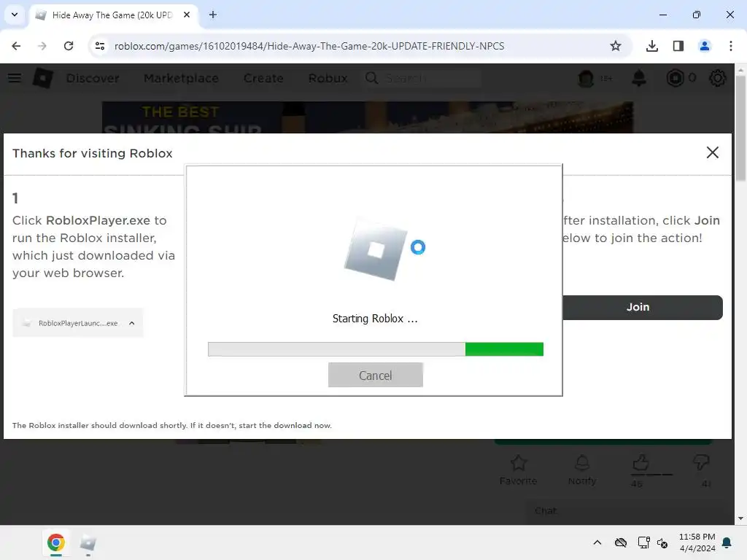Click the browser back arrow
Image resolution: width=747 pixels, height=560 pixels.
coord(16,46)
